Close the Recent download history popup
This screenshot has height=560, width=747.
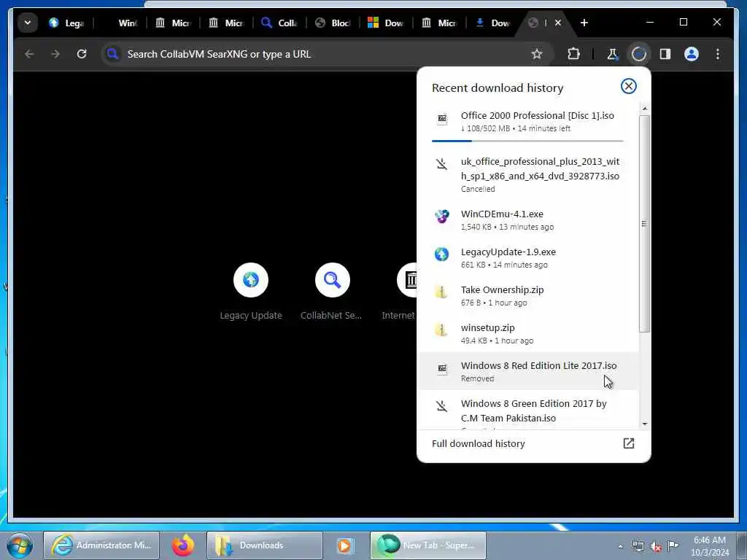point(628,86)
